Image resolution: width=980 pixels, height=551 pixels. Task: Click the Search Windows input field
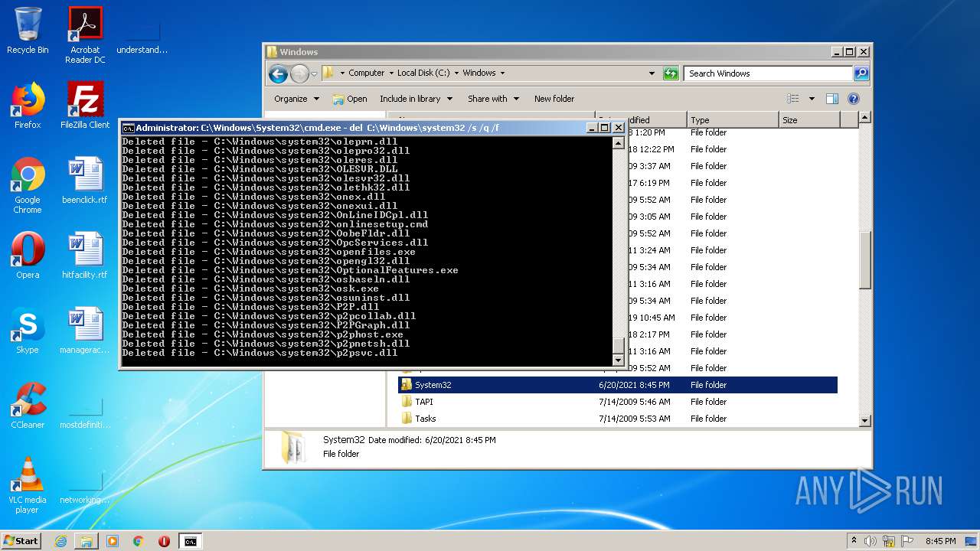click(768, 73)
